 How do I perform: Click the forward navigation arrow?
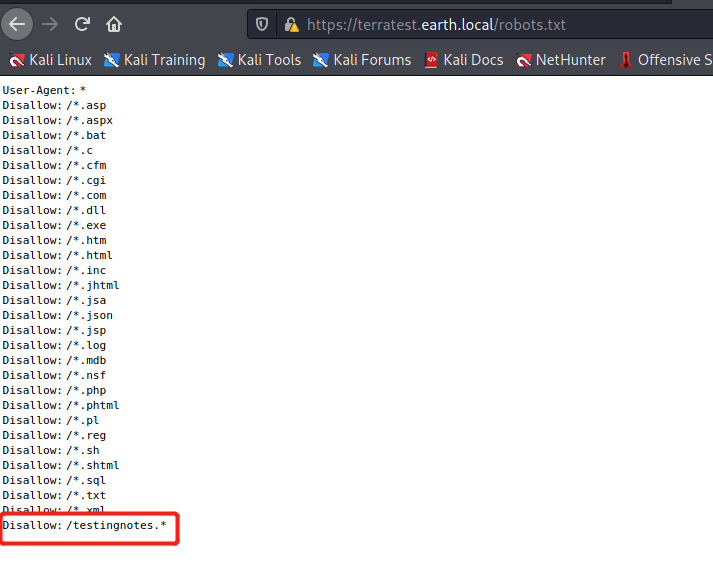point(50,24)
